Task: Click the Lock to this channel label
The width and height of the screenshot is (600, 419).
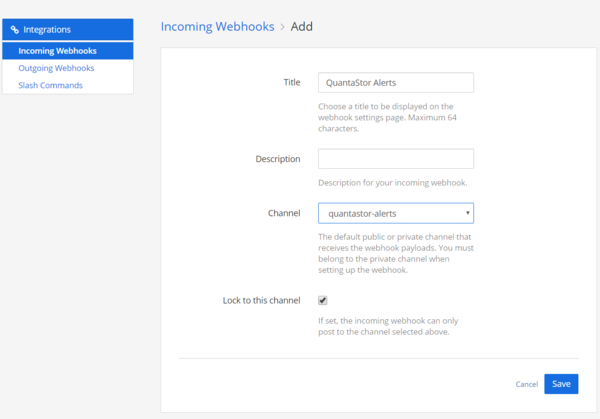Action: pyautogui.click(x=261, y=300)
